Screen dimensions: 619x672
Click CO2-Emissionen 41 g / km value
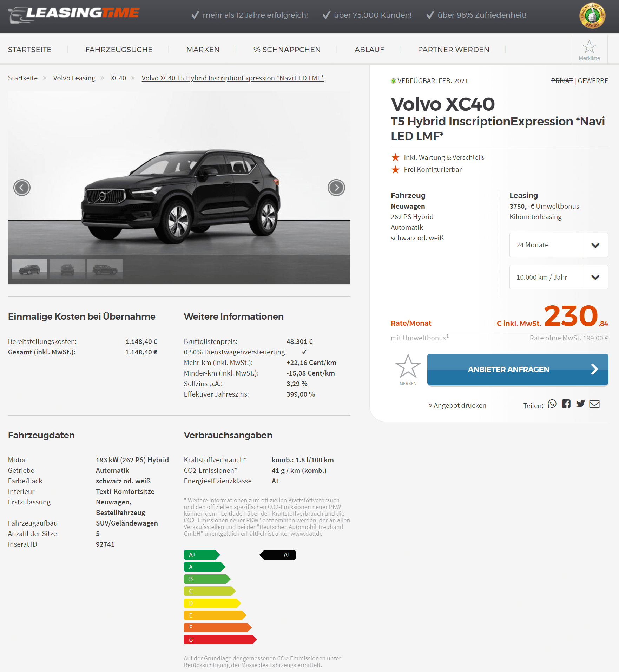[299, 470]
